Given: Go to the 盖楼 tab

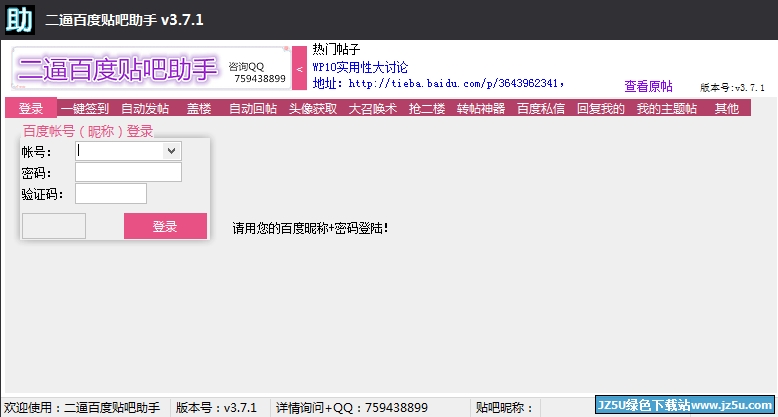Looking at the screenshot, I should pyautogui.click(x=199, y=108).
